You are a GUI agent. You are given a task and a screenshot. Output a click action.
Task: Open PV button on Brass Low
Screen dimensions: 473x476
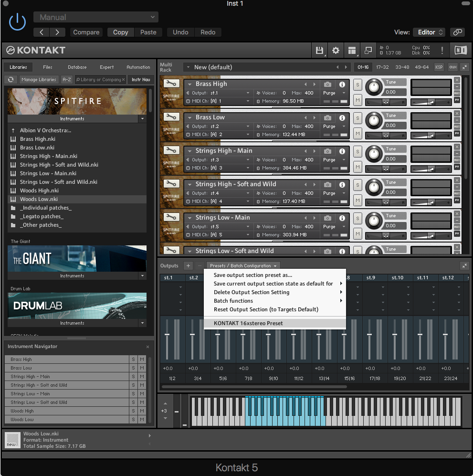point(457,133)
